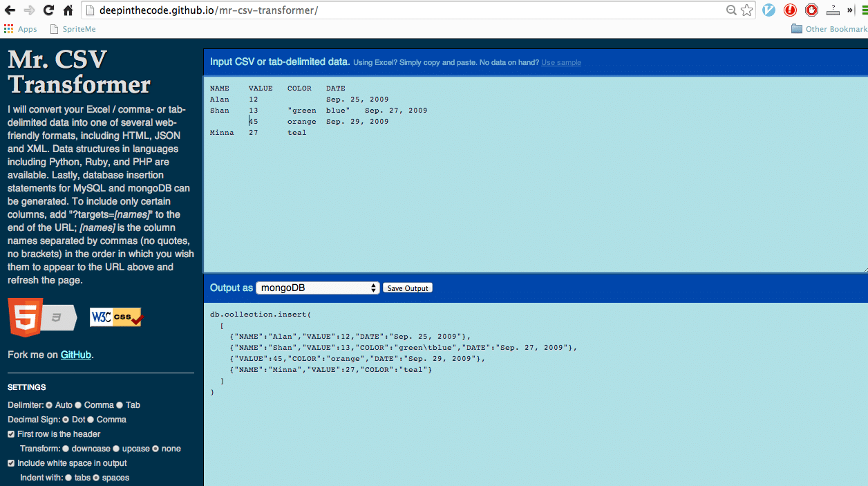Open the SpriteMe bookmark
Screen dimensions: 868x486
click(x=73, y=29)
